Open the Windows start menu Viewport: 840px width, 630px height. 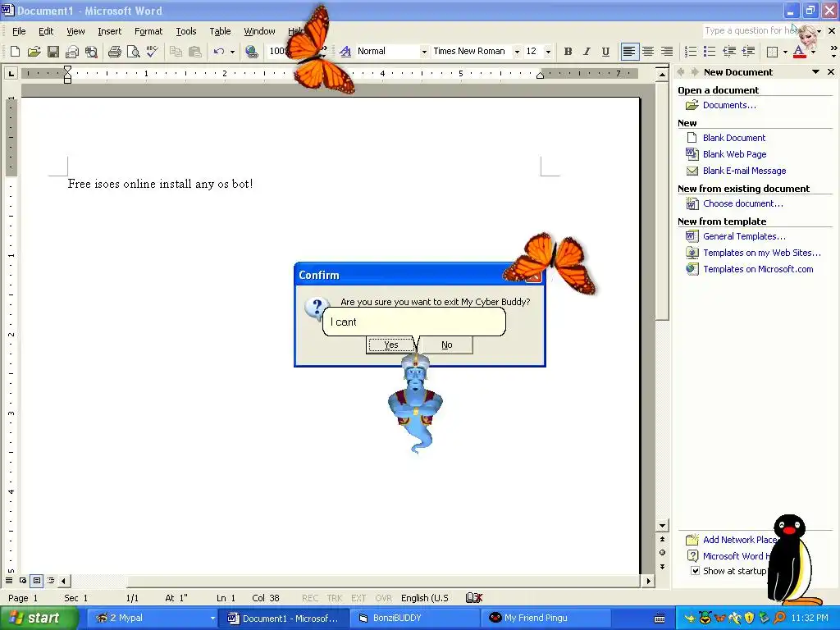(38, 618)
